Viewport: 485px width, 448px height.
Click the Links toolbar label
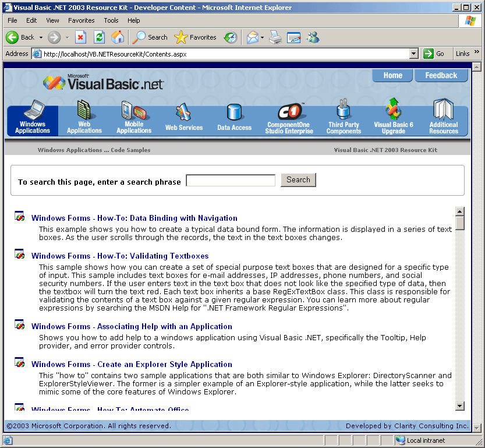462,54
